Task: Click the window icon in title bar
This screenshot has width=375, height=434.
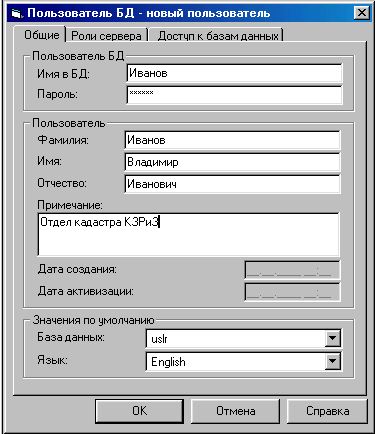Action: point(15,14)
